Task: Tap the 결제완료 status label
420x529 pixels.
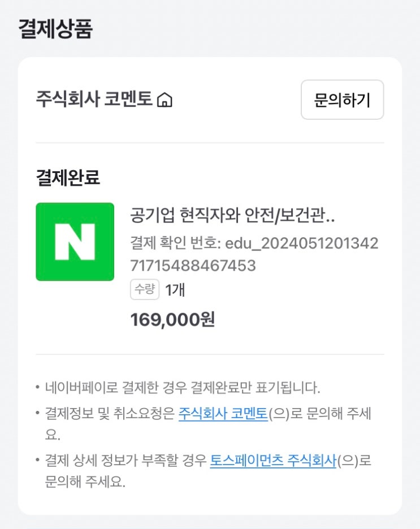Action: coord(68,177)
